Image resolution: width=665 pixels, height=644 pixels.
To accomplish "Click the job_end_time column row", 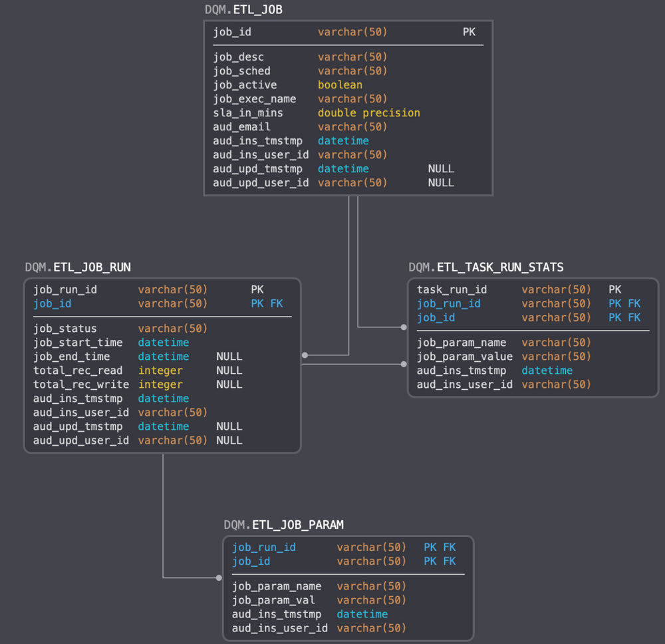I will pos(72,357).
